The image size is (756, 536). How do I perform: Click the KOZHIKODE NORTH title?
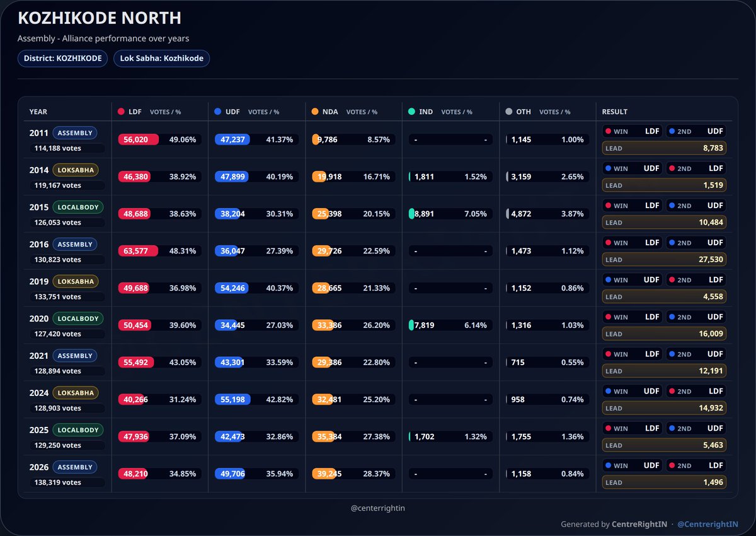click(100, 18)
